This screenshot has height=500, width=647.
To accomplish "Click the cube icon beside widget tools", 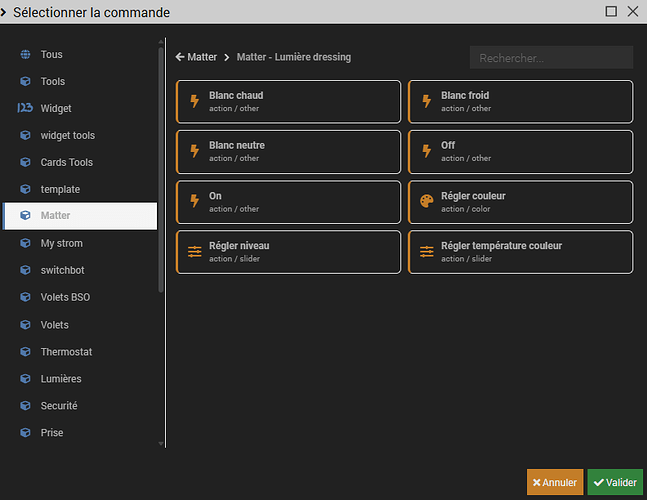I will tap(25, 135).
